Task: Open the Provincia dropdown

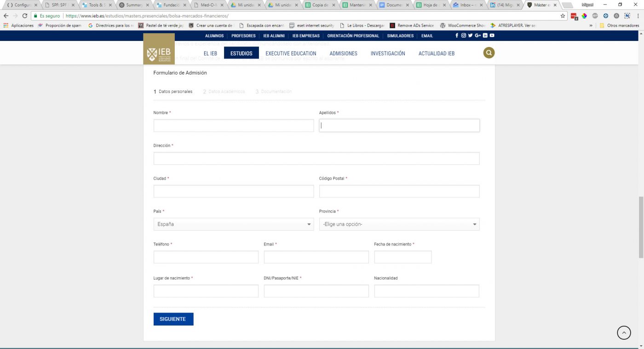Action: (x=399, y=224)
